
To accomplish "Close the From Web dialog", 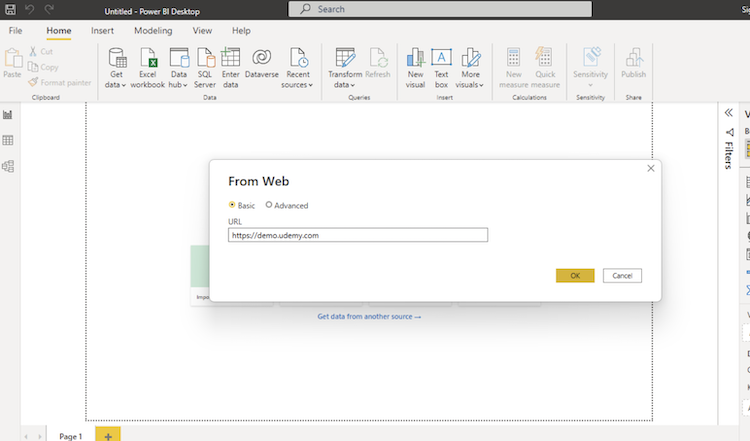I will (x=651, y=168).
